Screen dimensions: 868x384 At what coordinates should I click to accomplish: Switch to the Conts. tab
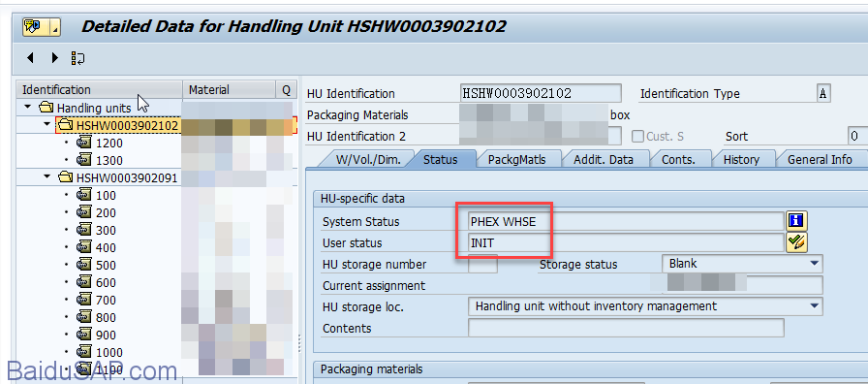click(x=679, y=160)
